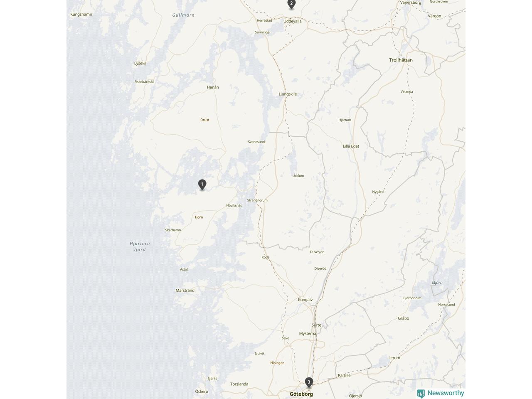Viewport: 532px width, 399px height.
Task: Select the Vänersborg label
Action: 411,2
